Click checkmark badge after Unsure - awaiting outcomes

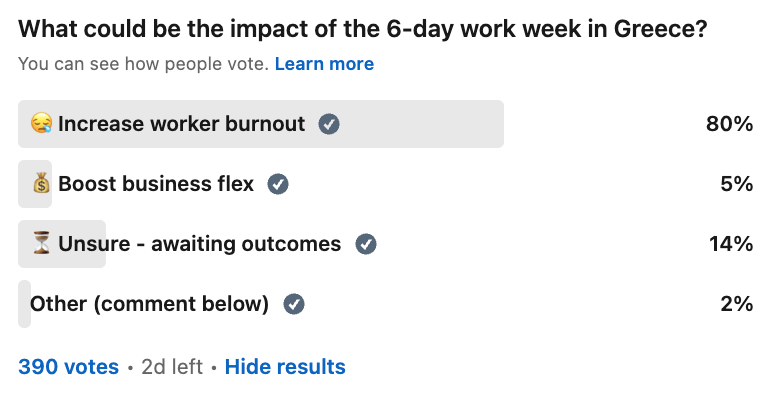(x=366, y=244)
